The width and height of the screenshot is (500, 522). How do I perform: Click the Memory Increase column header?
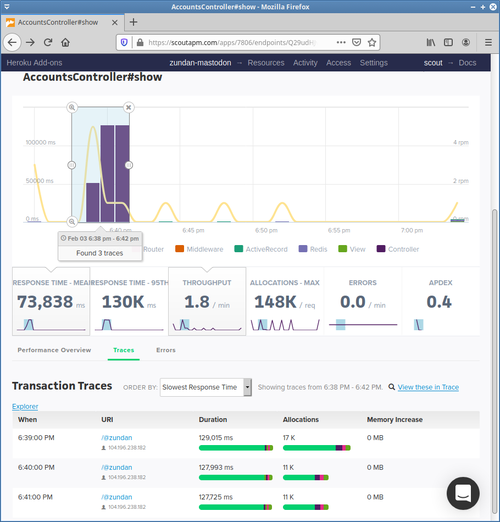(x=395, y=419)
